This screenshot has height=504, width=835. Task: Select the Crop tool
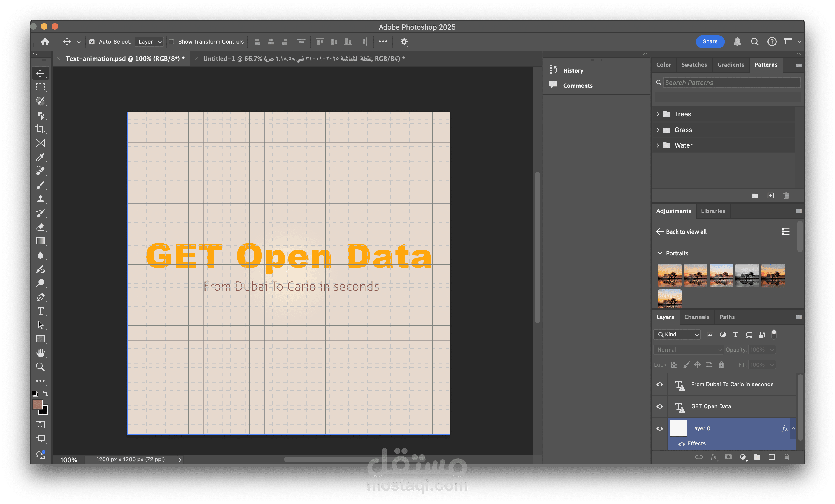coord(40,129)
